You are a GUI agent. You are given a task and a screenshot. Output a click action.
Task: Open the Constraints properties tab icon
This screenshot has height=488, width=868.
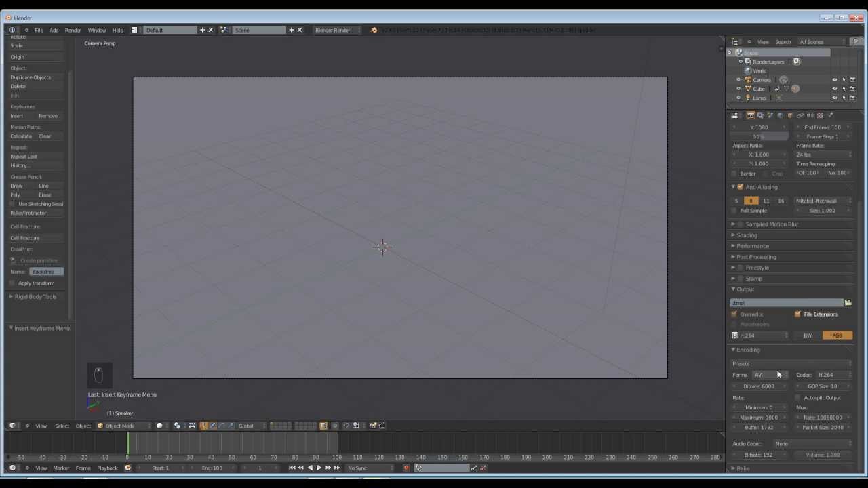pos(800,115)
